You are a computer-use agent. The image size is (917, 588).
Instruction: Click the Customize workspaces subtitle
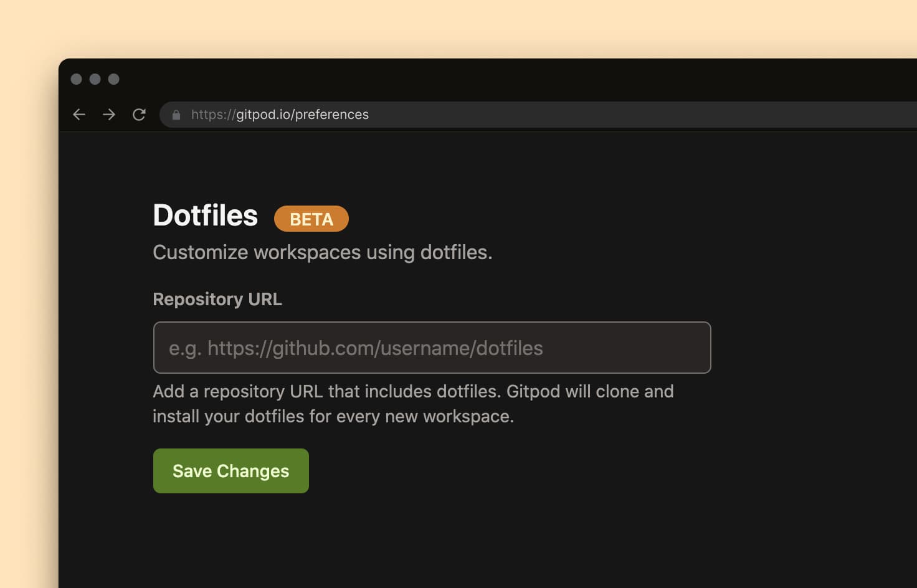322,252
